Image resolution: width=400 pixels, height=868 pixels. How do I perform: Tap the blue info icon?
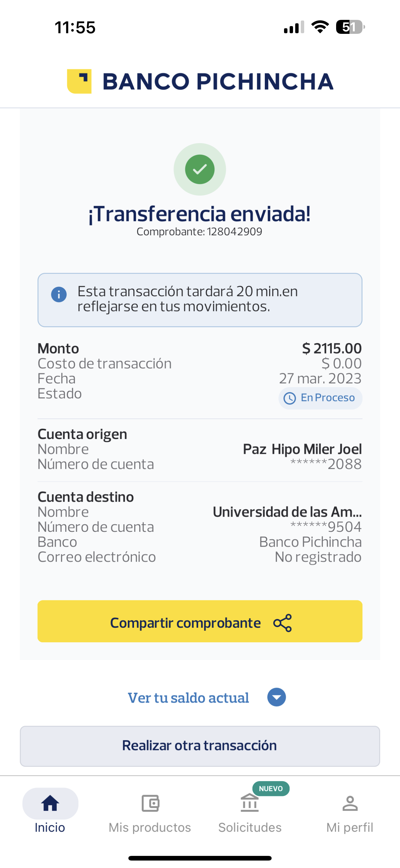click(x=59, y=295)
